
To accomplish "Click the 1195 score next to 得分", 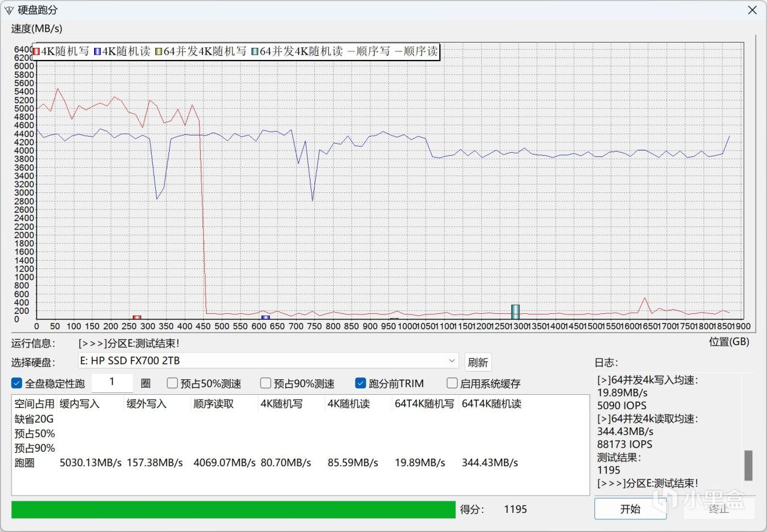I will coord(515,509).
